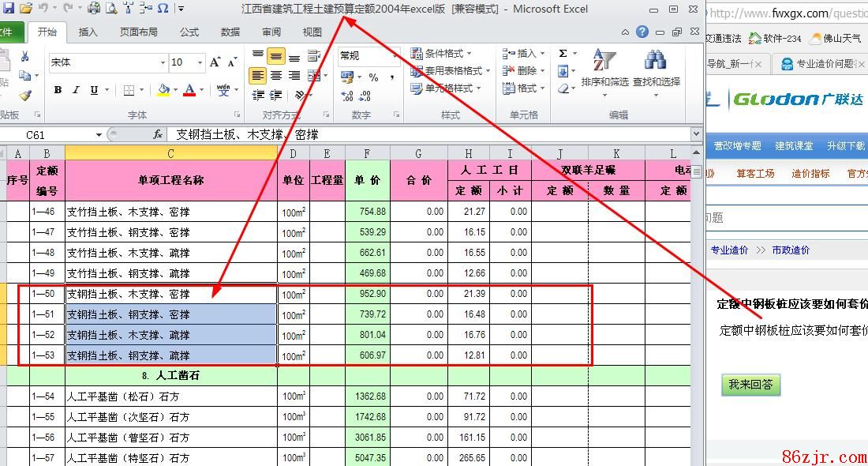Expand the font size dropdown
The image size is (868, 466).
tap(201, 62)
